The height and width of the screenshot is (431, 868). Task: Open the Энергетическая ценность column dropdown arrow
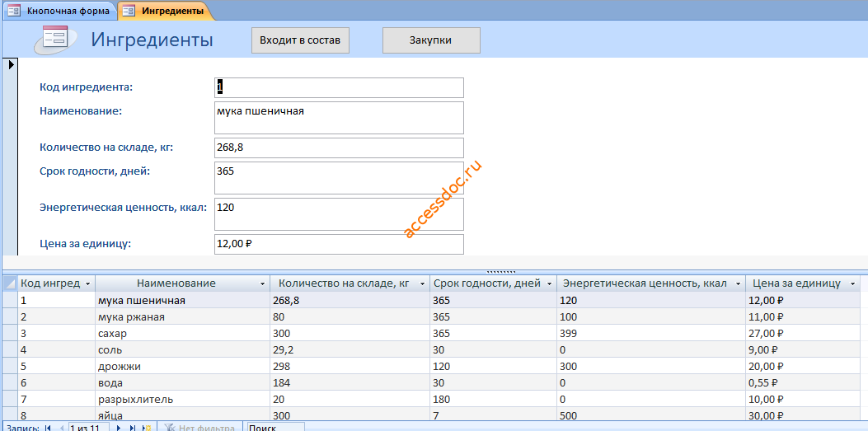[738, 283]
